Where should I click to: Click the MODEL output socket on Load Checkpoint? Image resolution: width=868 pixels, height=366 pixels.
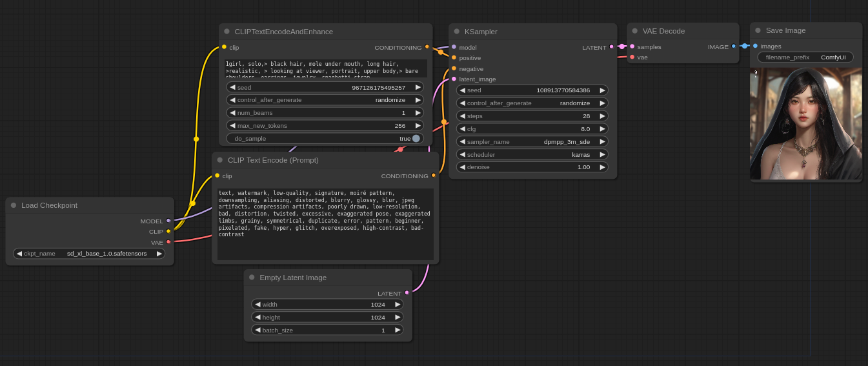click(168, 221)
